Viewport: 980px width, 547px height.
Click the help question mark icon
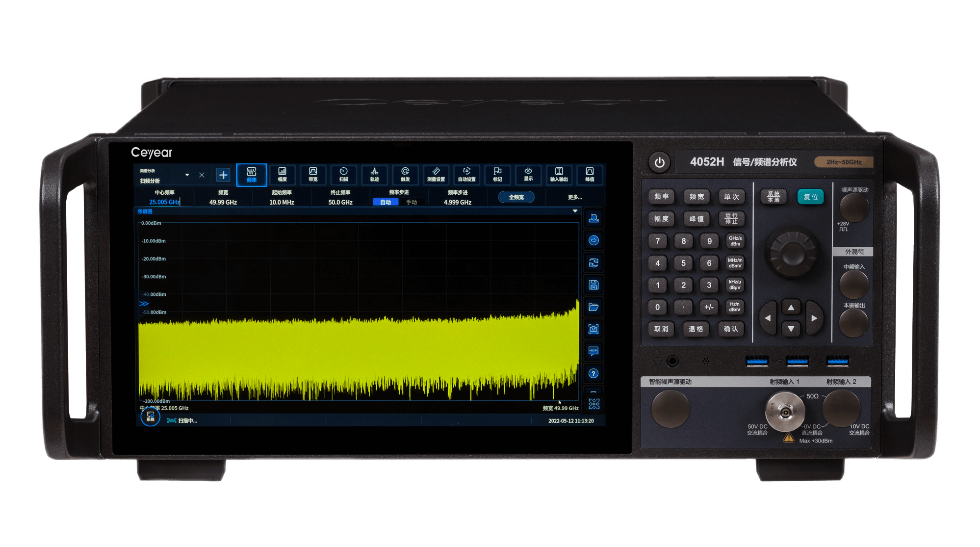(x=593, y=374)
